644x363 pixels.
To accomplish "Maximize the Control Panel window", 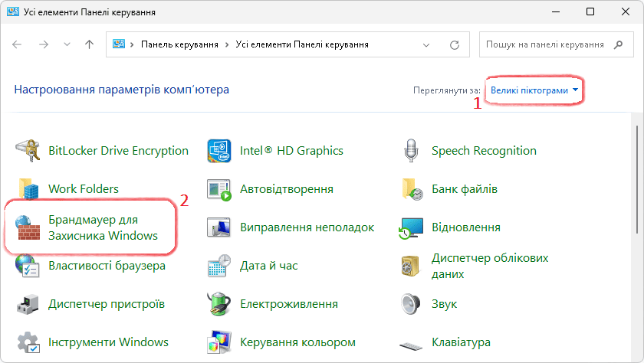I will click(x=590, y=11).
